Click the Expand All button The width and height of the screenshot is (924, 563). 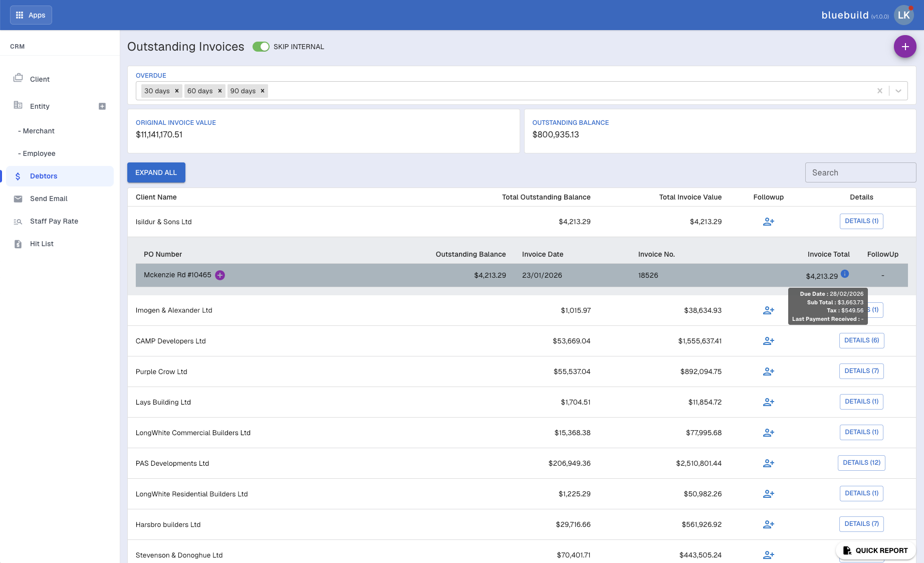click(x=156, y=172)
